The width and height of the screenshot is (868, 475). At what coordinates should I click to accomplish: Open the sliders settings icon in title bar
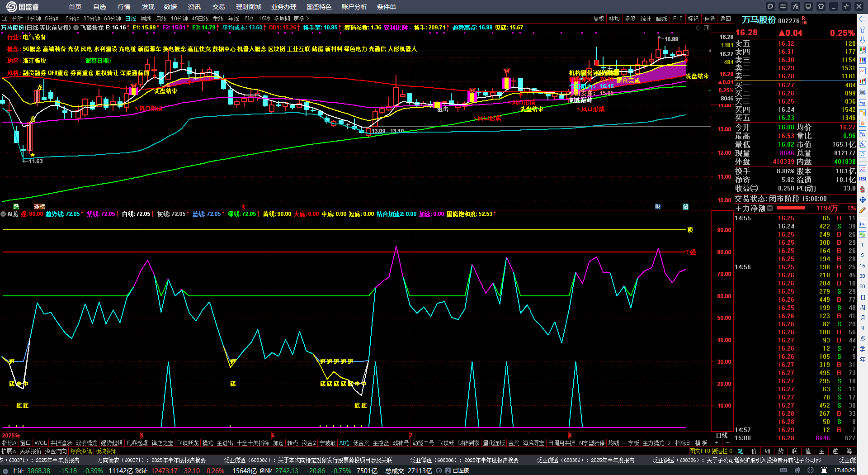(783, 6)
